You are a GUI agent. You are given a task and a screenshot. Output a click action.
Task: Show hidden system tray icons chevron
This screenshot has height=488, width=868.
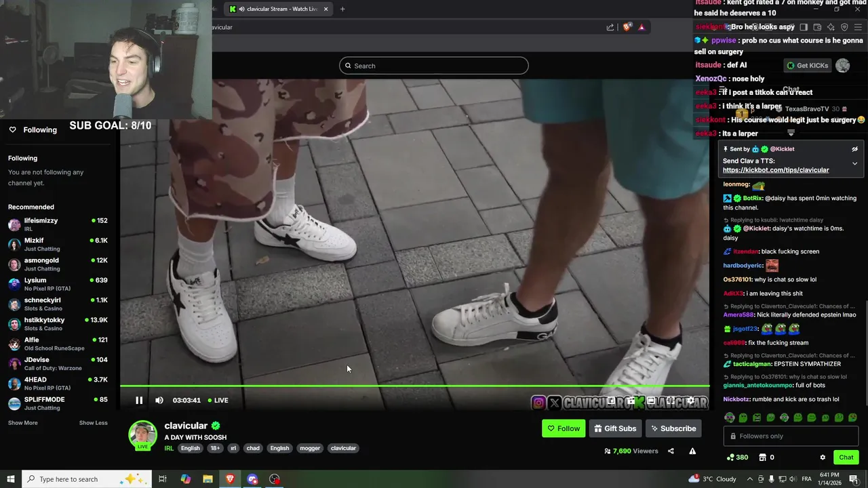(750, 479)
